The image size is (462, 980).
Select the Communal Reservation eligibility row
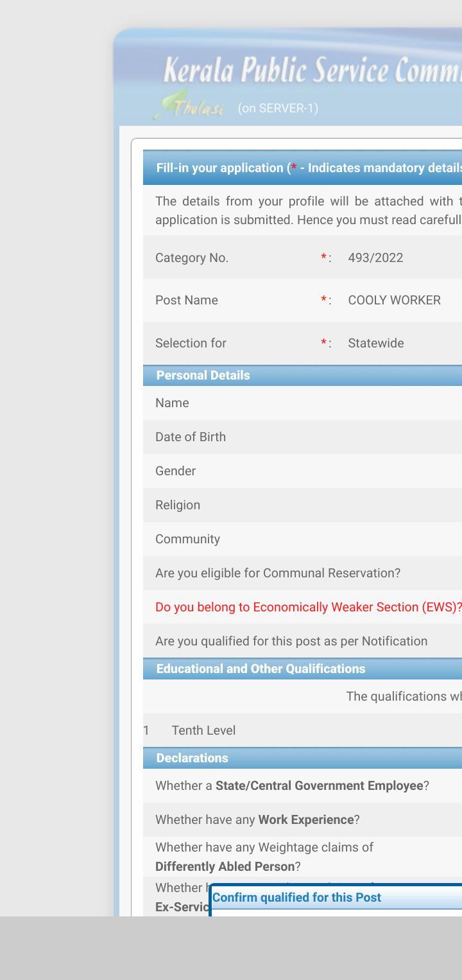(278, 573)
